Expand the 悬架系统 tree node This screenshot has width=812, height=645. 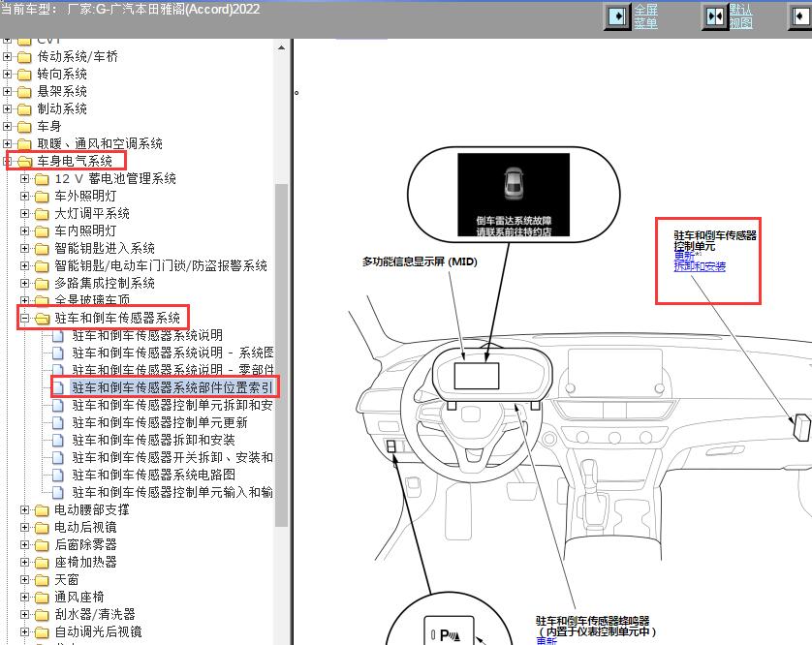tap(7, 92)
